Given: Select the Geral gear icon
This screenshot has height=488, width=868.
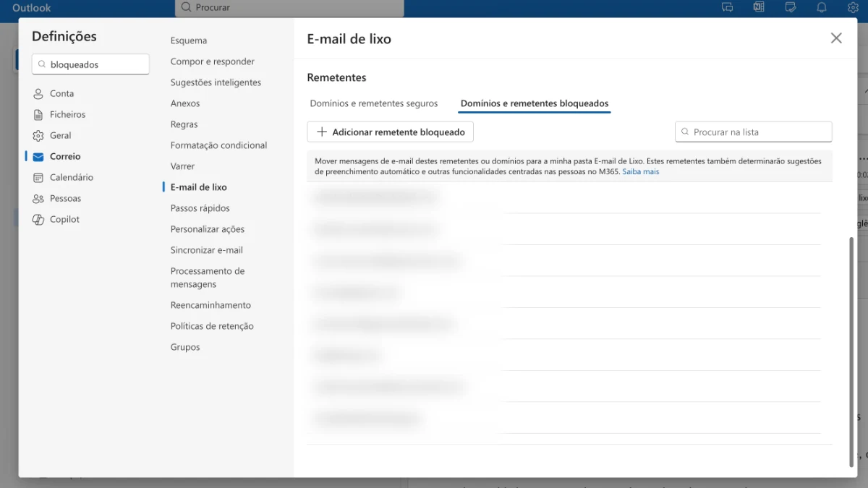Looking at the screenshot, I should 38,136.
